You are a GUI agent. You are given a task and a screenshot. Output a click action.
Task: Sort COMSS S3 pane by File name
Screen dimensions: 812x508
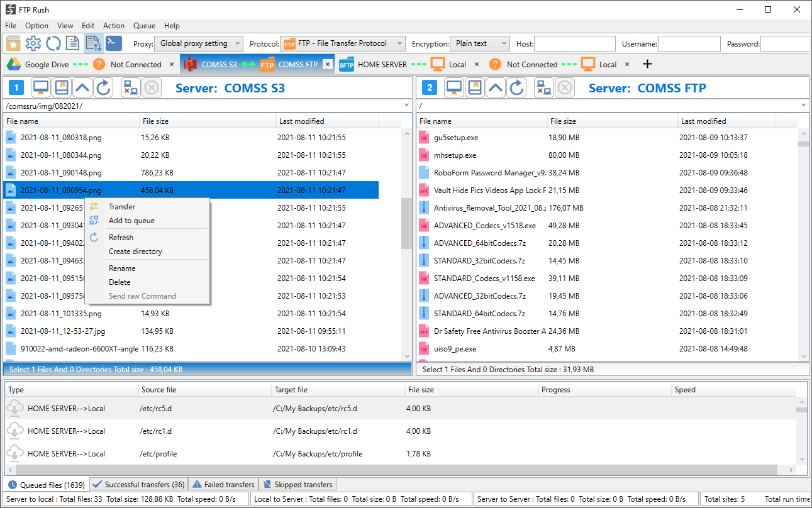[x=72, y=121]
